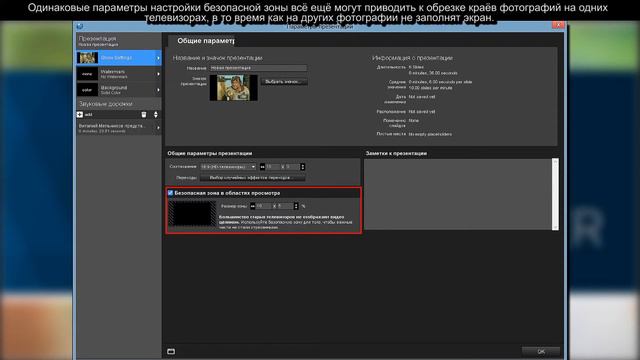The height and width of the screenshot is (360, 640).
Task: Click inside the Заметки к презентации notes area
Action: [458, 194]
